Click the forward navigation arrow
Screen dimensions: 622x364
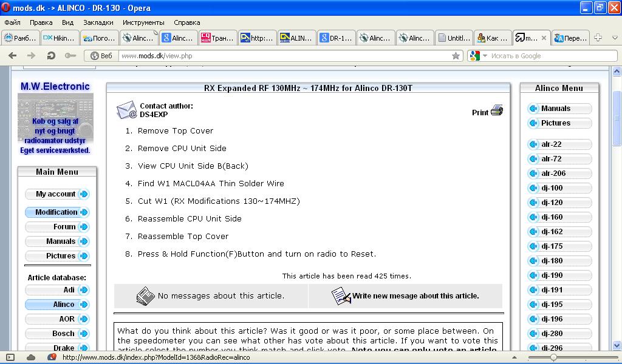pyautogui.click(x=31, y=56)
